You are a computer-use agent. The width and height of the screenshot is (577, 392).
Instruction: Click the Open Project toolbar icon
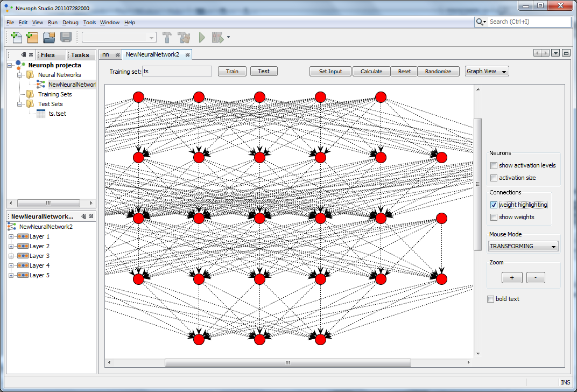coord(49,37)
